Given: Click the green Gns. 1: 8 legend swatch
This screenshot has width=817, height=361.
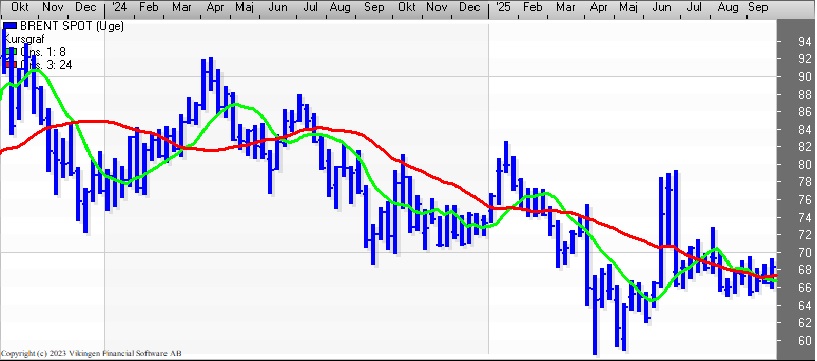Looking at the screenshot, I should tap(10, 52).
